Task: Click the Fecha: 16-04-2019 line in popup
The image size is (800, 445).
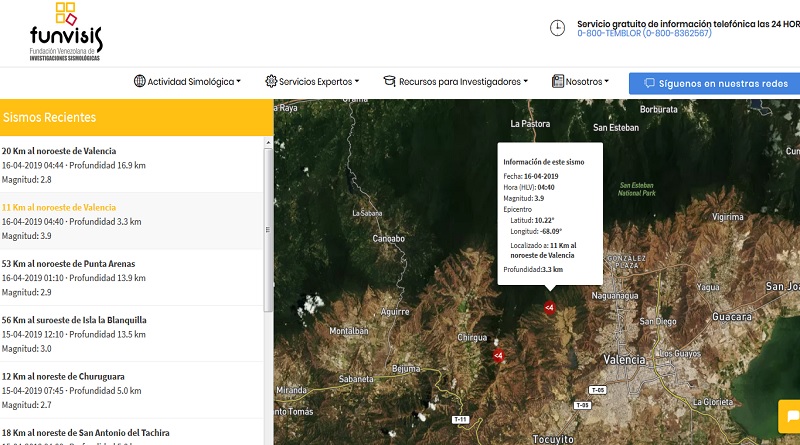Action: point(531,176)
